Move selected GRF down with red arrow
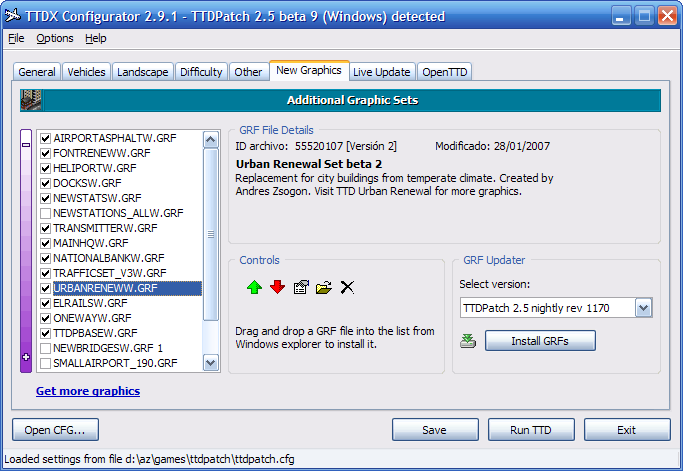The width and height of the screenshot is (683, 471). 277,288
